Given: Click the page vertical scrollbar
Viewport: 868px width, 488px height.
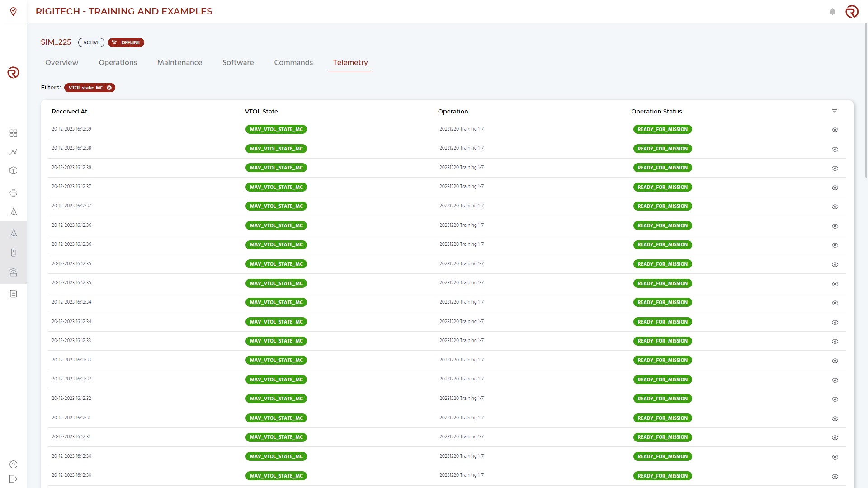Looking at the screenshot, I should pos(865,100).
